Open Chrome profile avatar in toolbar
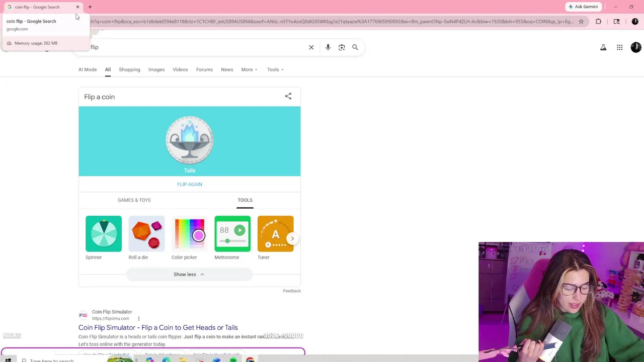 (x=635, y=22)
